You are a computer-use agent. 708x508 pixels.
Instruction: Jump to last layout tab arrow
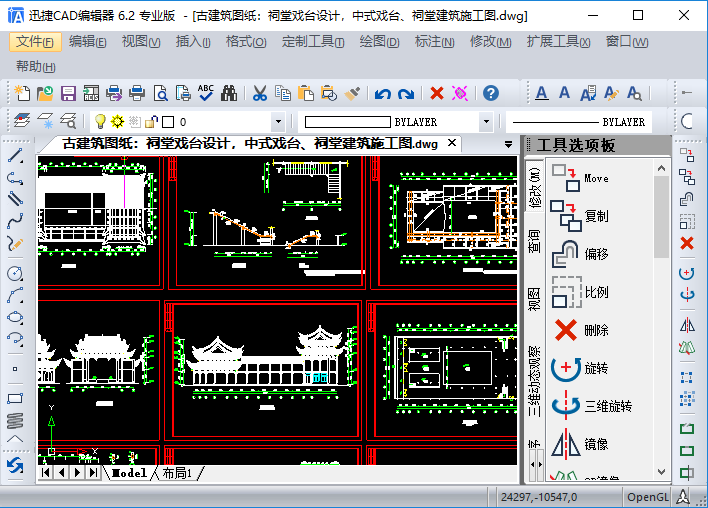tap(93, 473)
